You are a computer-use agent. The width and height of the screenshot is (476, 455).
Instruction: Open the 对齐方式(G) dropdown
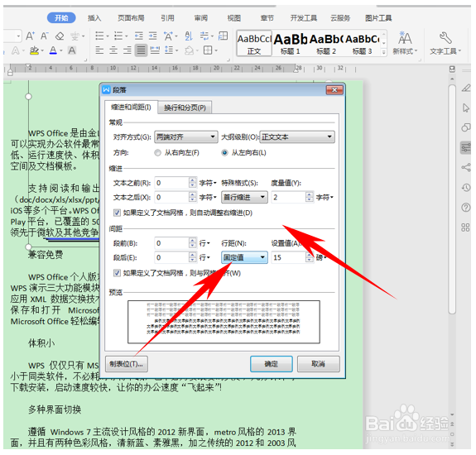(x=186, y=137)
